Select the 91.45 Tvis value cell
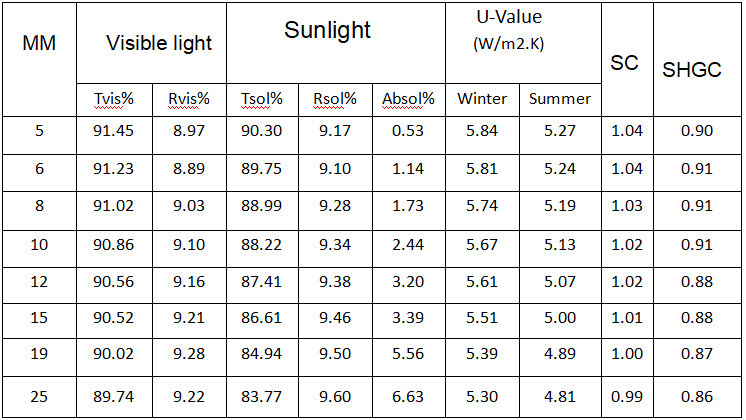This screenshot has height=420, width=746. click(114, 135)
